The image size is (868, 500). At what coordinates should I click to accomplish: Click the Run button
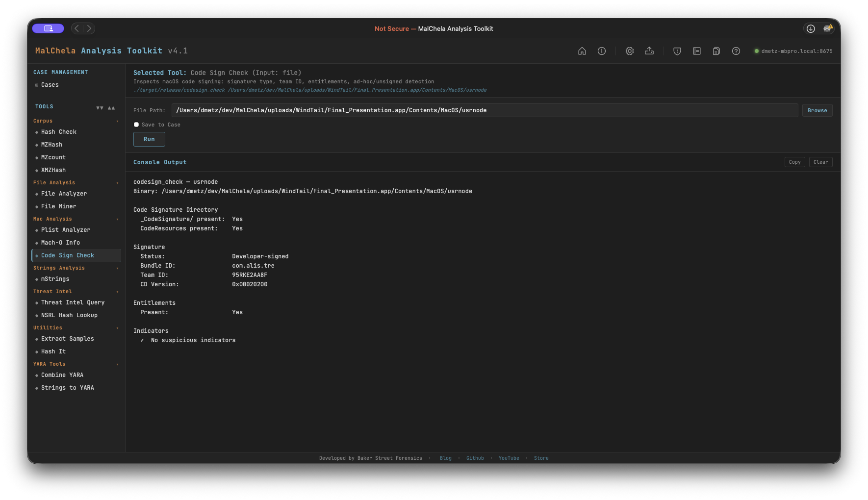click(x=149, y=139)
